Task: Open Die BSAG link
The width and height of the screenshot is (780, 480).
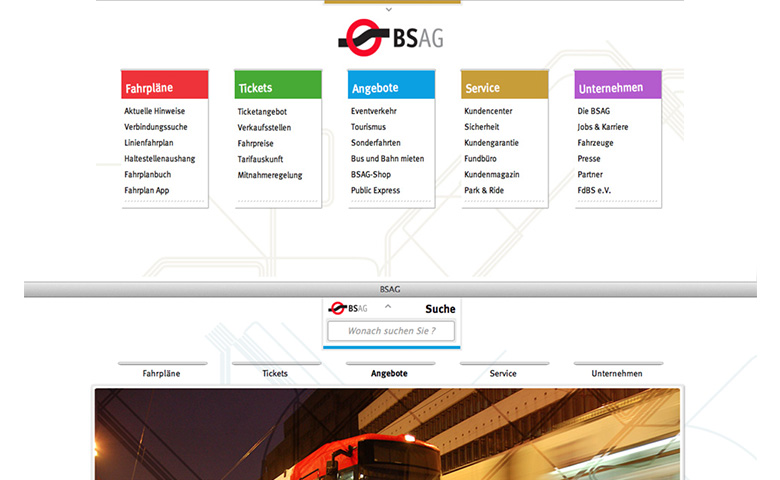Action: click(593, 111)
